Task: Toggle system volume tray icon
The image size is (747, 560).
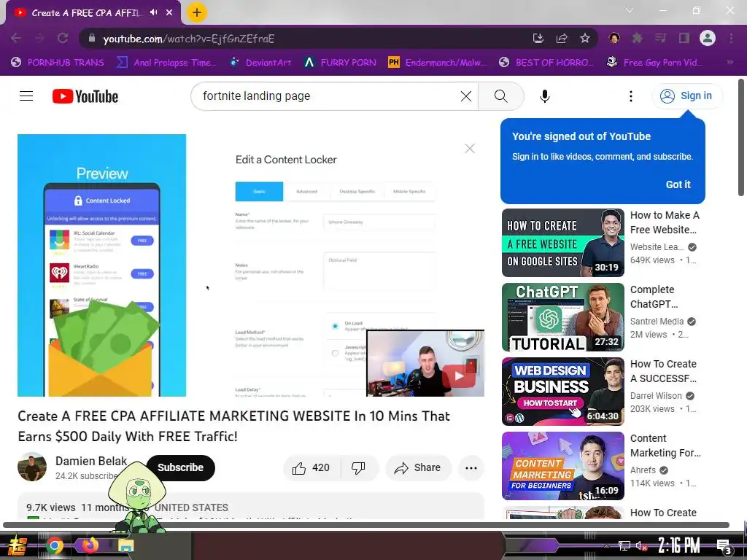Action: point(642,545)
